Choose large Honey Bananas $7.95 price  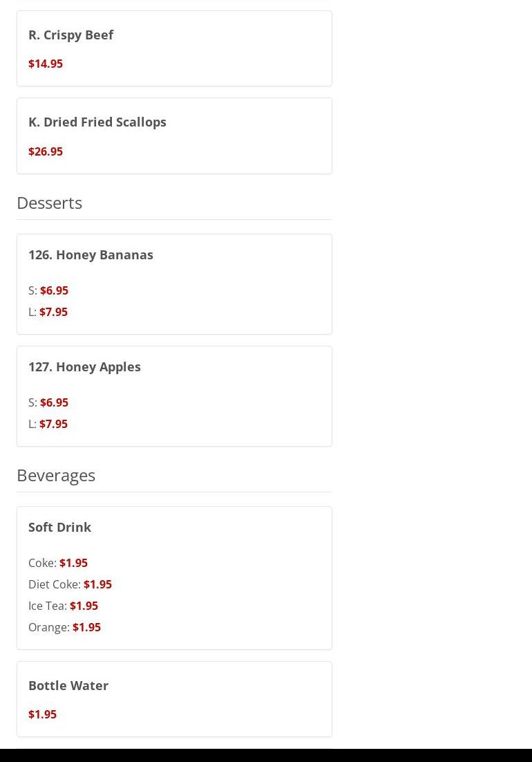click(53, 312)
